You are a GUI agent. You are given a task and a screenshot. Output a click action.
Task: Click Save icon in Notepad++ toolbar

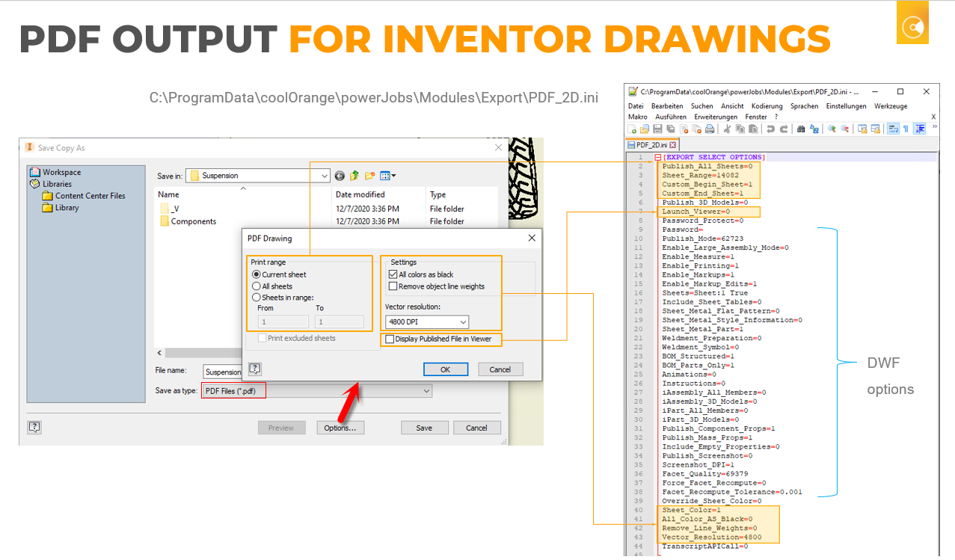click(657, 129)
